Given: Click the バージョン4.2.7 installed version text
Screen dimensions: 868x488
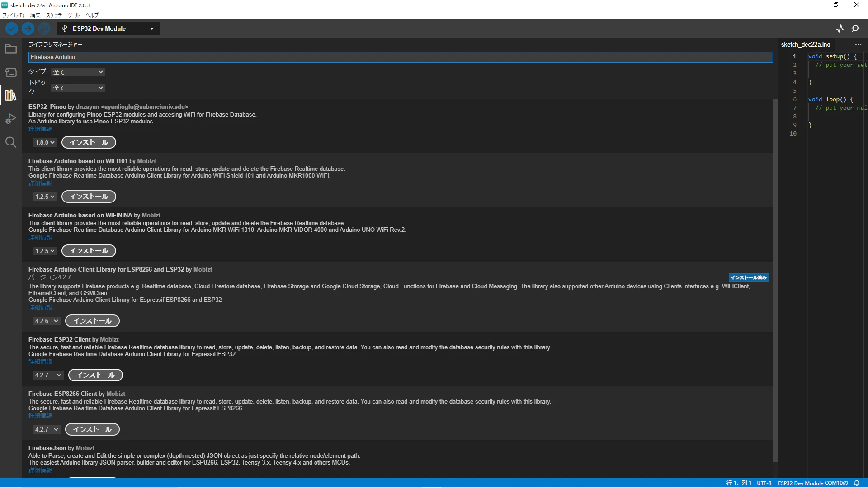Looking at the screenshot, I should (50, 277).
